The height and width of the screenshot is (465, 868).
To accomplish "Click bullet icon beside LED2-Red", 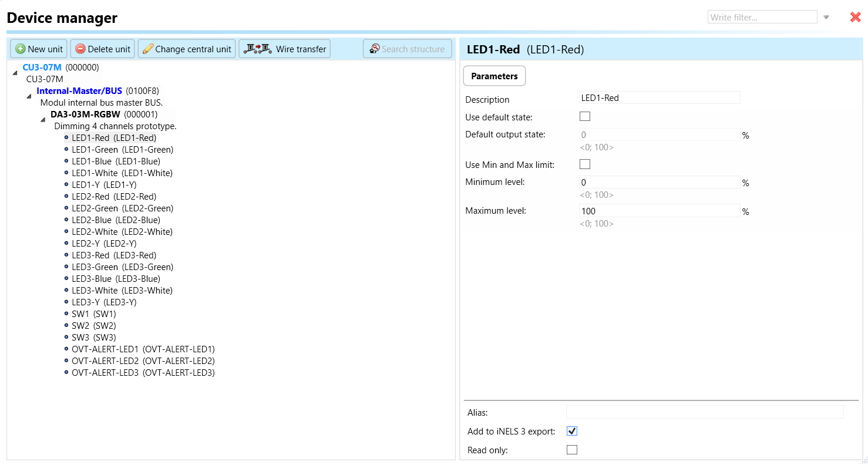I will [x=66, y=197].
